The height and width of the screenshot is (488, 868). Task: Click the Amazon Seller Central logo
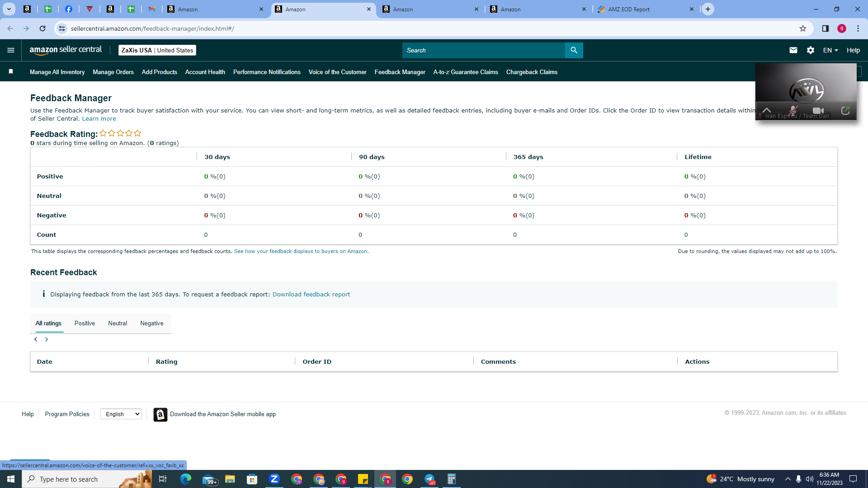pyautogui.click(x=66, y=50)
